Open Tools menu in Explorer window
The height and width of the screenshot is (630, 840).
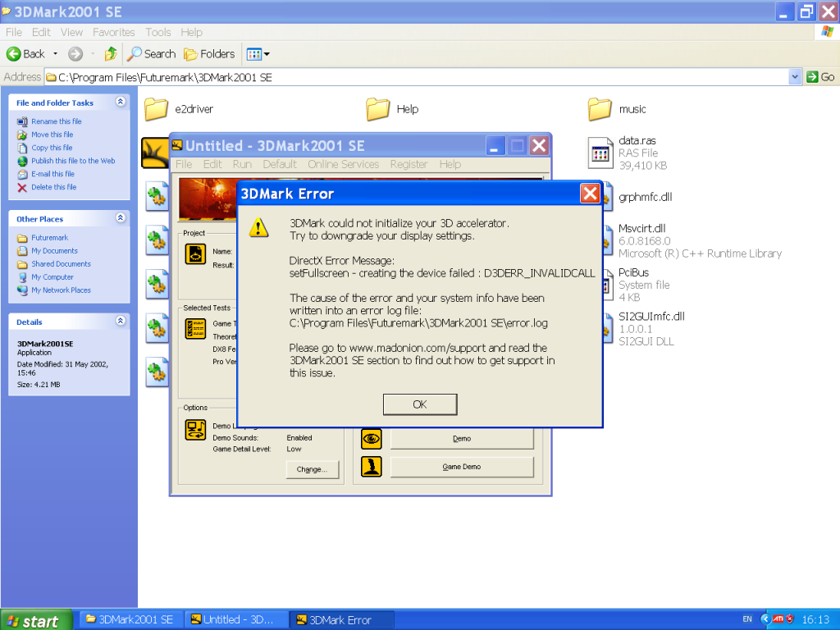pos(158,32)
